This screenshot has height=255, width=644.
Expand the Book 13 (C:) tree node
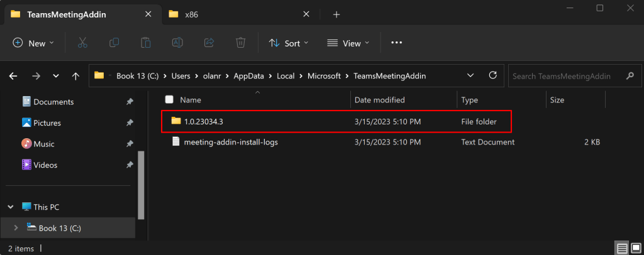point(16,228)
